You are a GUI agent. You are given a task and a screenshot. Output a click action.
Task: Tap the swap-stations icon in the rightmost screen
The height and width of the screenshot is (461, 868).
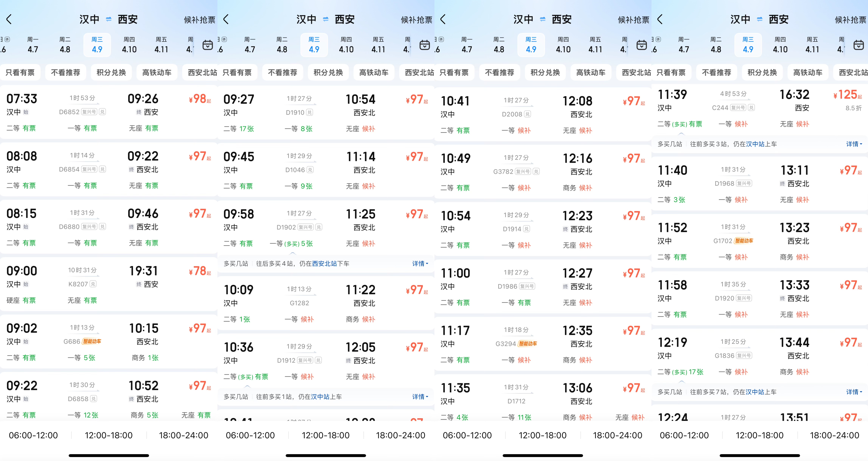759,19
